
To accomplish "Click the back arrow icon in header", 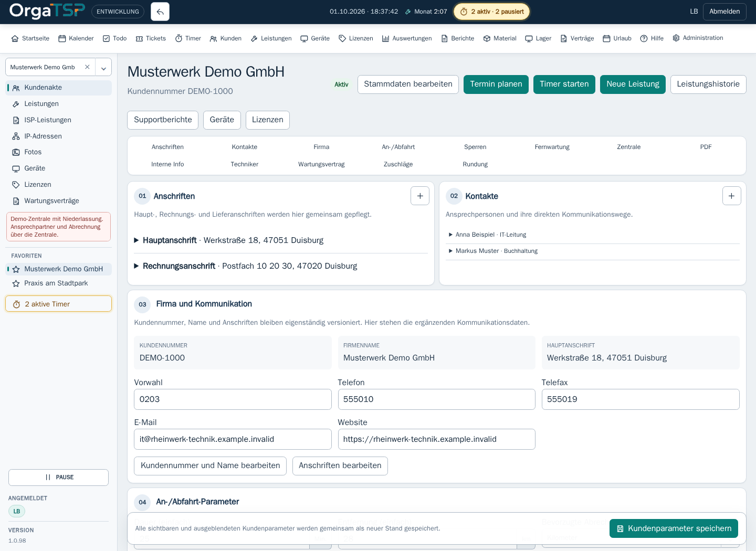I will [160, 12].
